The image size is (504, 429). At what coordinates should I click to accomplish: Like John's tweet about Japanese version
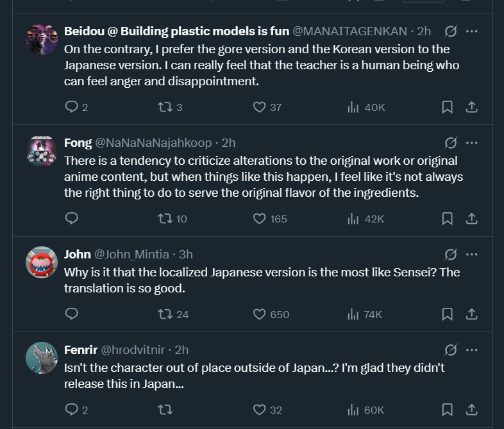click(x=271, y=314)
